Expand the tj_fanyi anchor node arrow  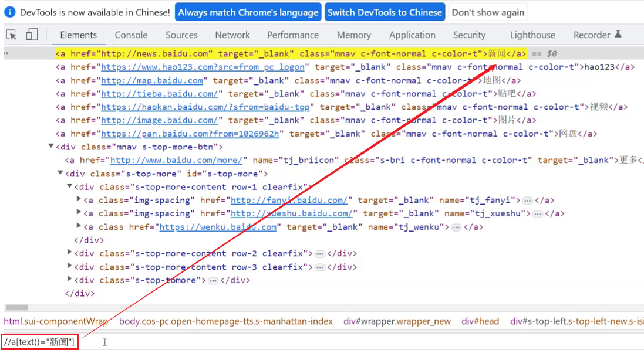click(x=79, y=199)
